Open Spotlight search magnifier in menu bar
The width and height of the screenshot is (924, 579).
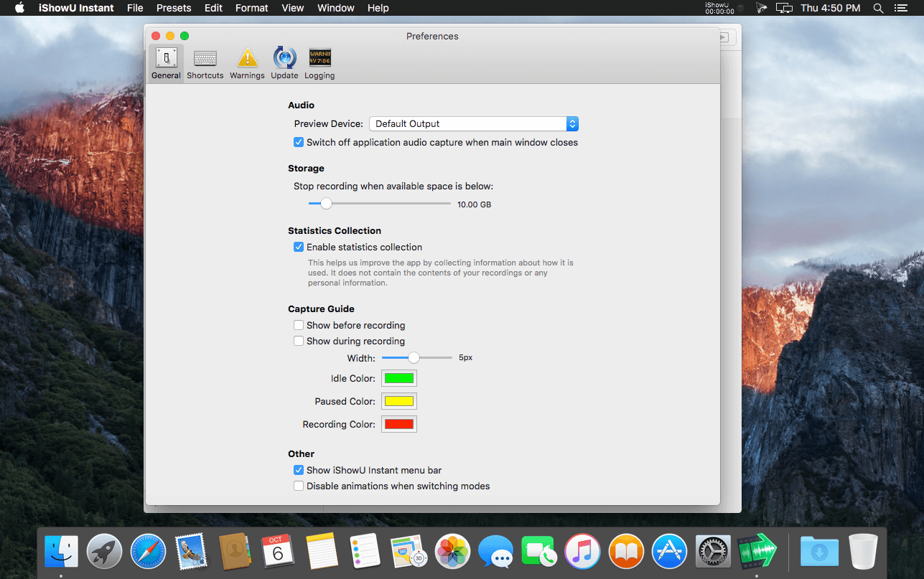(878, 8)
